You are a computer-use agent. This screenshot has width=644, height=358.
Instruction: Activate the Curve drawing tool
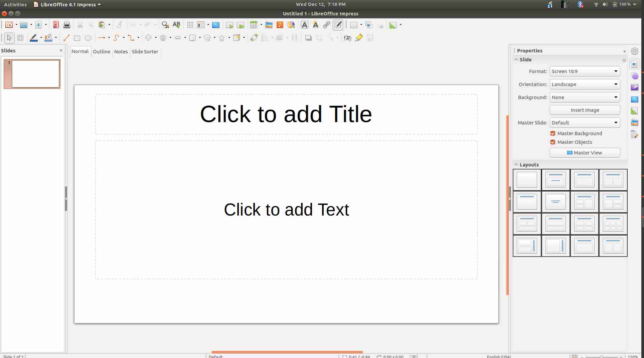(x=117, y=38)
